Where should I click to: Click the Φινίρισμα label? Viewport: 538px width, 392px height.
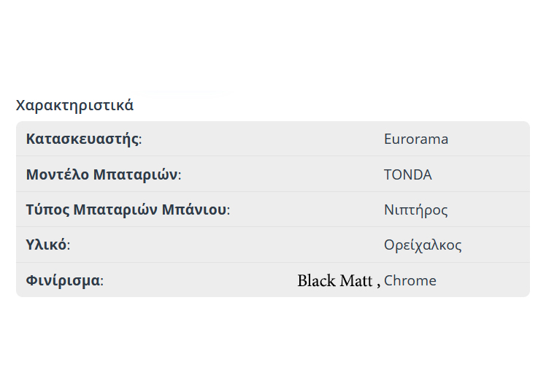click(63, 281)
